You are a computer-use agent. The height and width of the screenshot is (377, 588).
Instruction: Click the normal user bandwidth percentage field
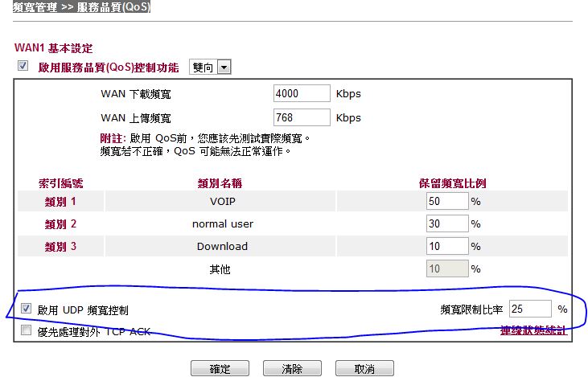tap(447, 223)
